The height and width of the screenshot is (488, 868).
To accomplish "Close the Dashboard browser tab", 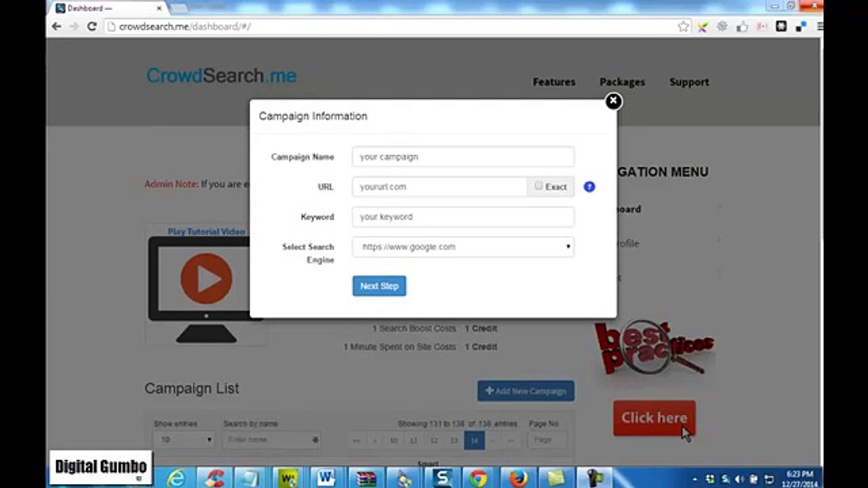I will (160, 9).
